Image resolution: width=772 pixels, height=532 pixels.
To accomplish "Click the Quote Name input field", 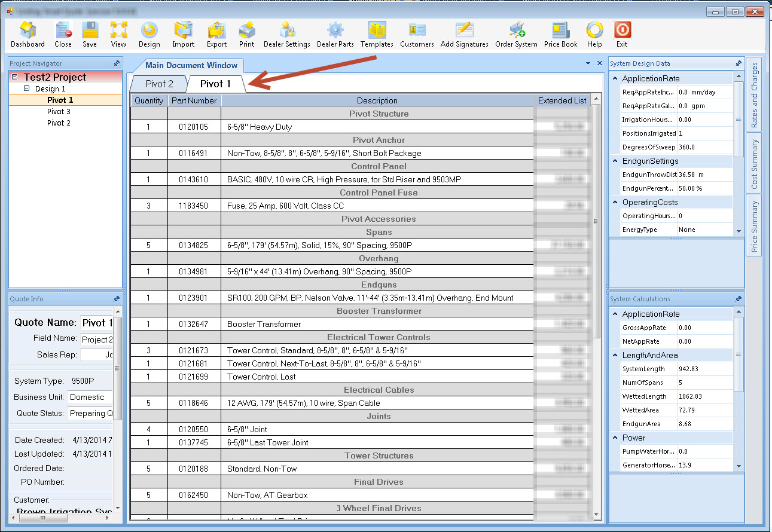I will pos(97,323).
